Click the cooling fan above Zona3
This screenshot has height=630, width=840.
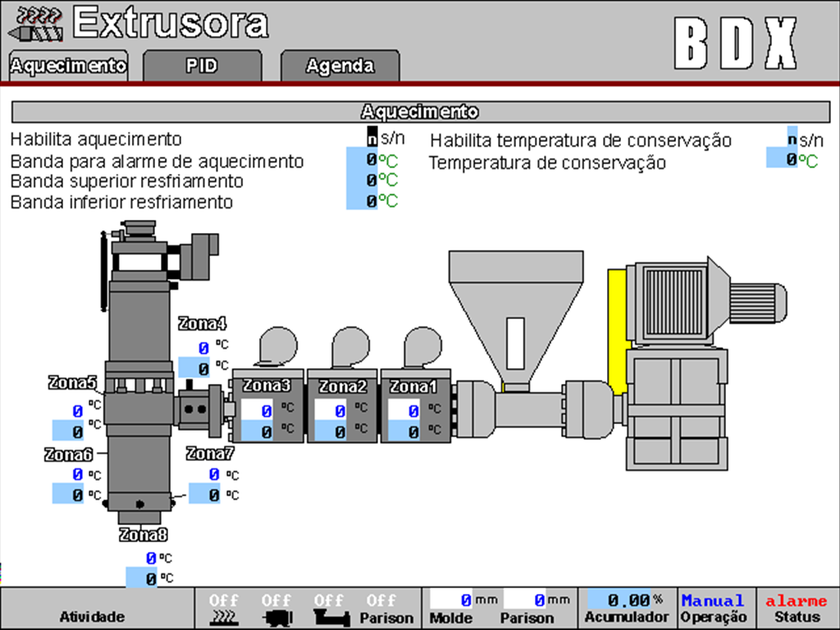pos(276,348)
